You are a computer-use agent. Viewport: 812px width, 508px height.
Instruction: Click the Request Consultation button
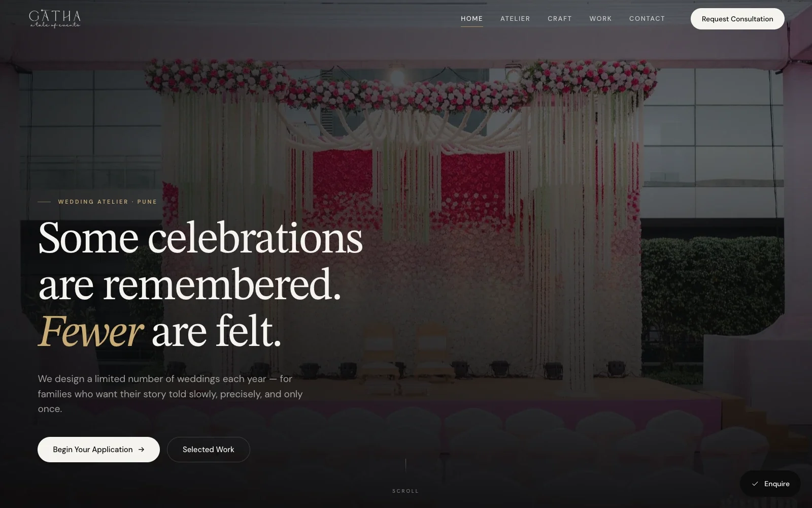[x=737, y=19]
